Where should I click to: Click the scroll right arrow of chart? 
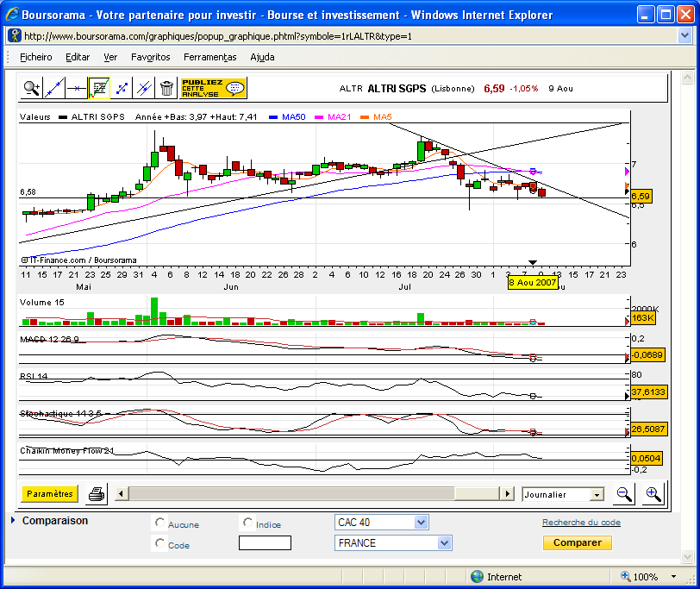(507, 494)
